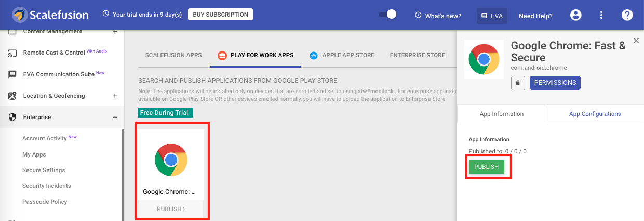Screen dimensions: 644x221
Task: Click the Scalefusion logo
Action: coord(50,15)
